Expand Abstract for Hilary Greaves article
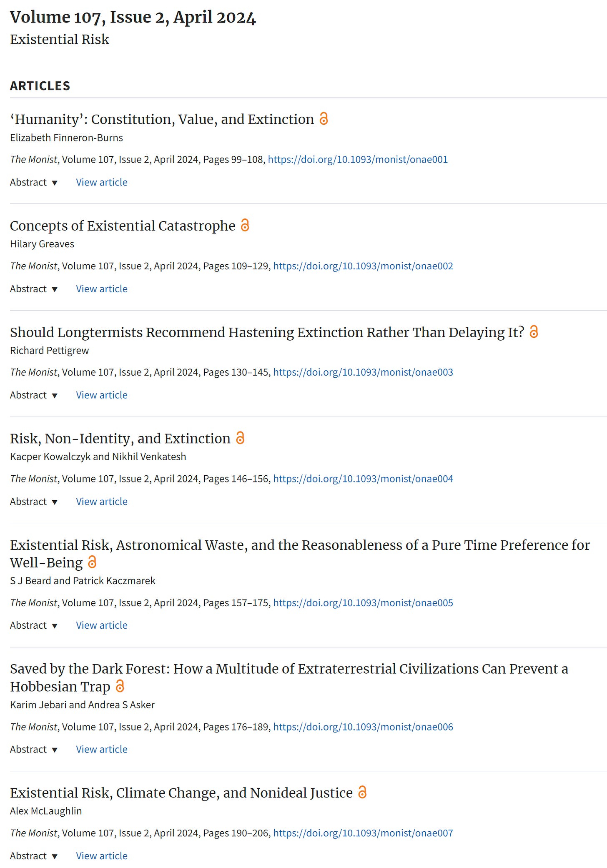607x868 pixels. coord(34,289)
